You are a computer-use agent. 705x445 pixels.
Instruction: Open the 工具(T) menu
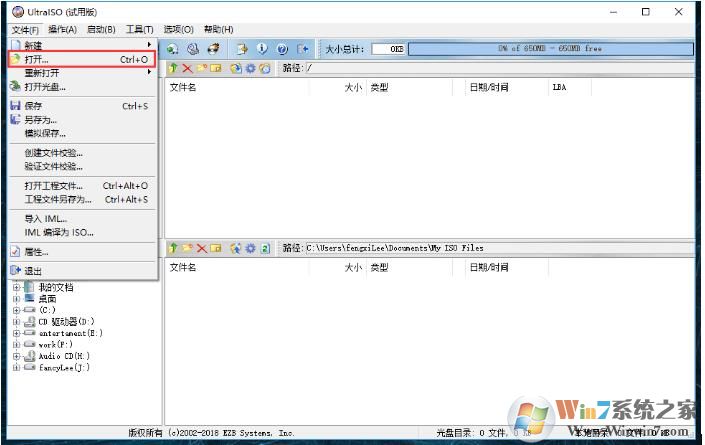coord(140,29)
